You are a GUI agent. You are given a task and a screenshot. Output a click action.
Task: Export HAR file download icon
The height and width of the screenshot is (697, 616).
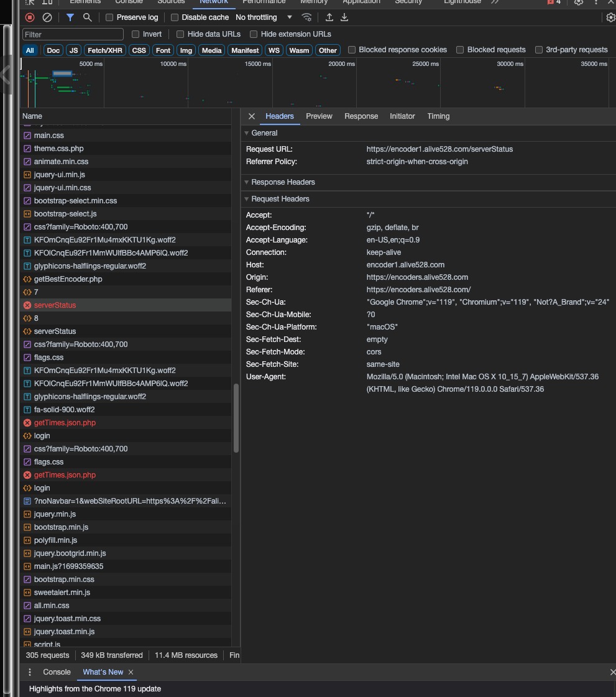coord(344,17)
